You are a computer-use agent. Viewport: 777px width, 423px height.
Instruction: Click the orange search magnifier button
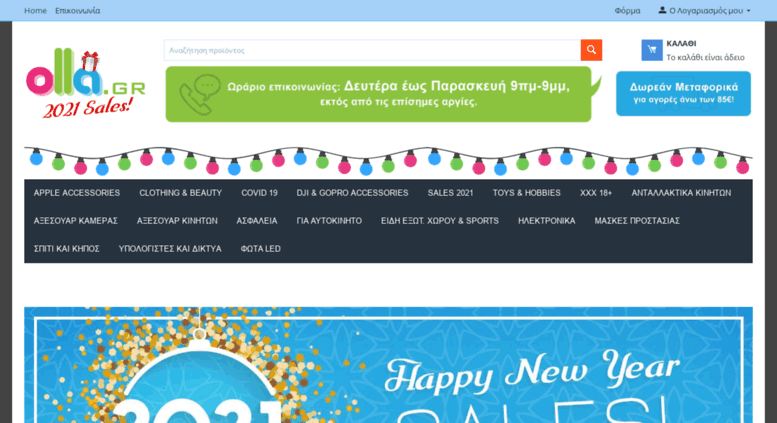tap(591, 50)
